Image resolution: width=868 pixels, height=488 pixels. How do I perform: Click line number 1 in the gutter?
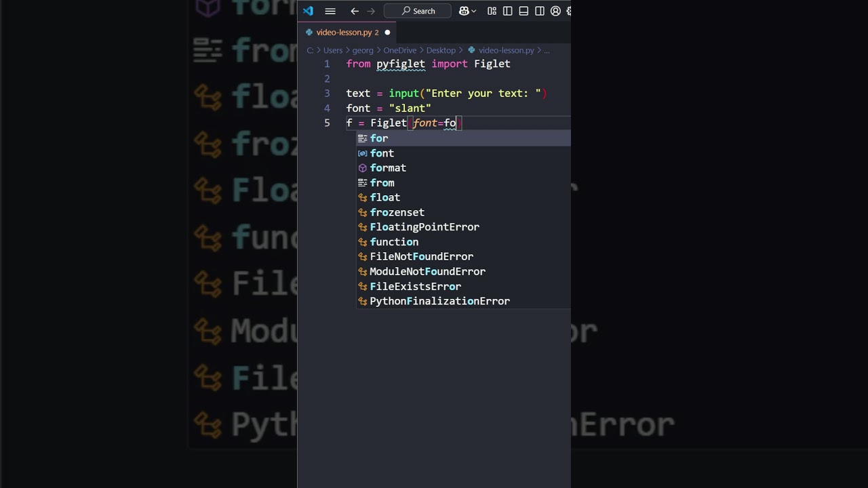[327, 64]
